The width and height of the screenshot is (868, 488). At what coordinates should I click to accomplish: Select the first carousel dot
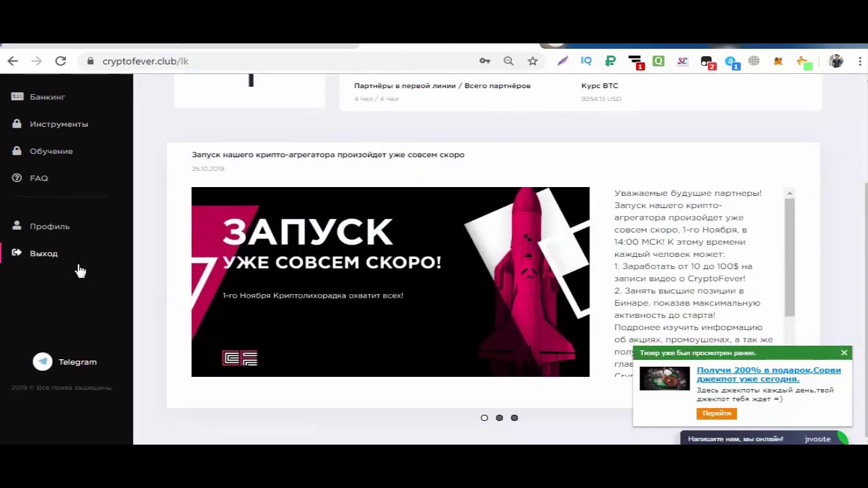click(x=484, y=418)
